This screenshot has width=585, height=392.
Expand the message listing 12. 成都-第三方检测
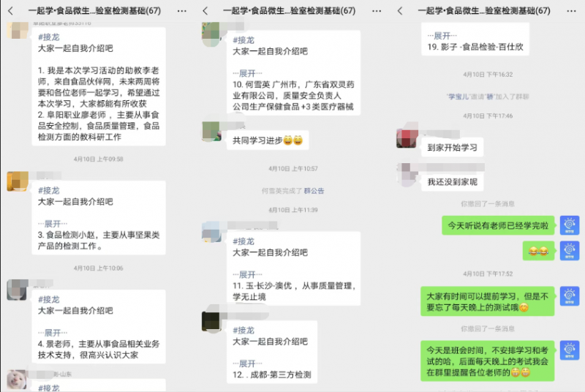(x=247, y=363)
